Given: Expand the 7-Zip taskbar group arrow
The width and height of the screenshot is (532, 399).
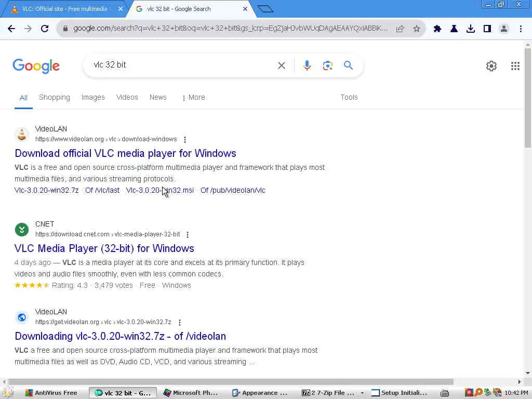Looking at the screenshot, I should click(362, 393).
